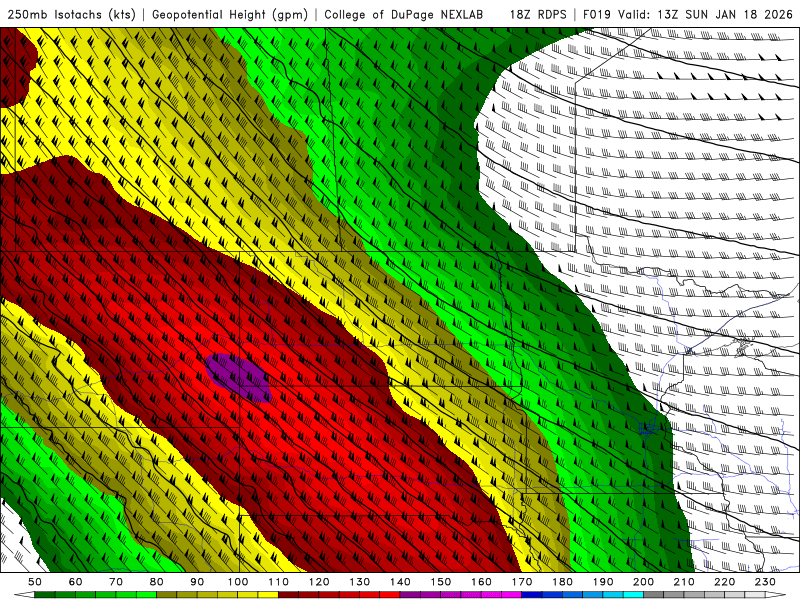Click the 50 value on the color scale

[35, 582]
